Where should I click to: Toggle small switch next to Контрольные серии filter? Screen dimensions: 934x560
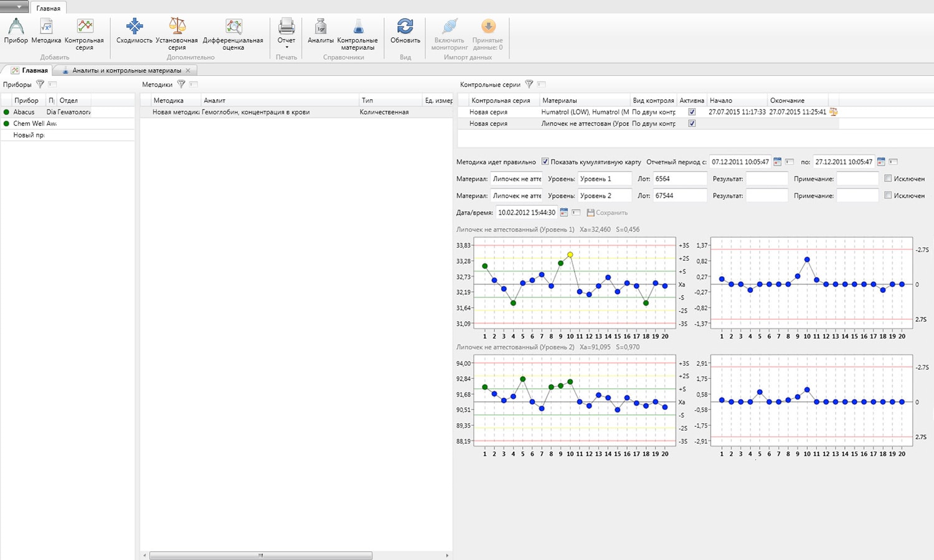tap(541, 84)
